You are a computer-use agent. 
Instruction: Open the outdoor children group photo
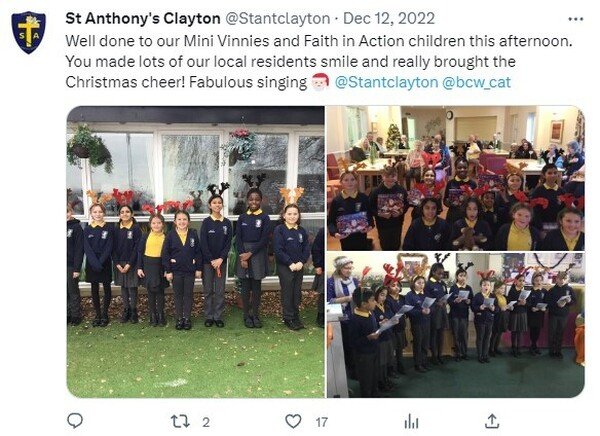[x=196, y=252]
